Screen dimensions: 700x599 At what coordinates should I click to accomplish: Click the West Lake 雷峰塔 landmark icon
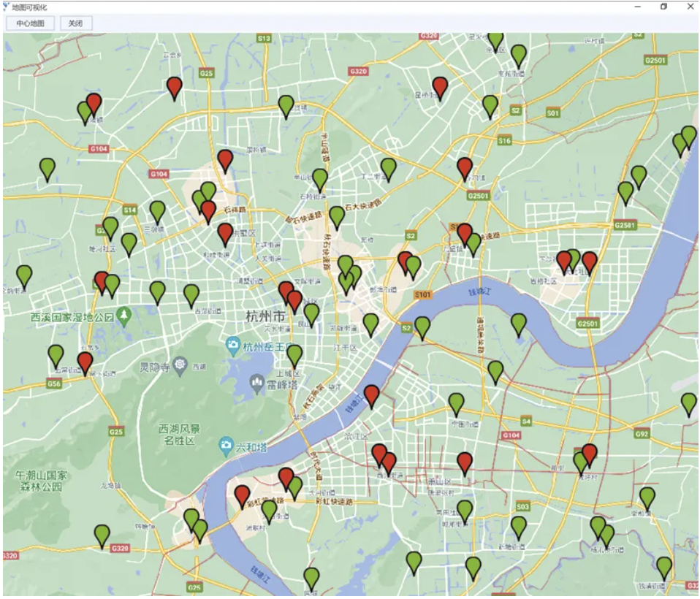click(x=256, y=384)
